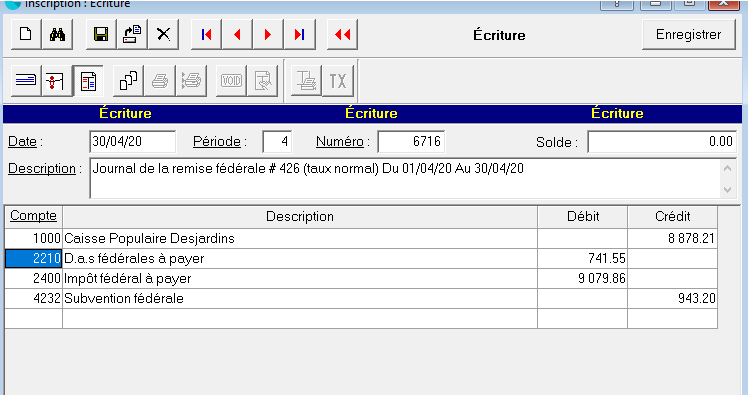Click the TX taxes icon
Screen dimensions: 748x395
338,81
